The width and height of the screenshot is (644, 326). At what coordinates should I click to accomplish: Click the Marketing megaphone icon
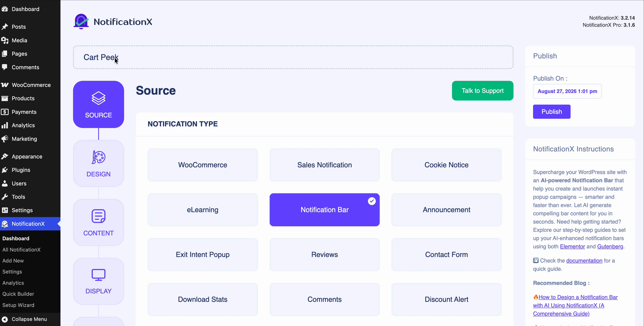click(x=5, y=139)
